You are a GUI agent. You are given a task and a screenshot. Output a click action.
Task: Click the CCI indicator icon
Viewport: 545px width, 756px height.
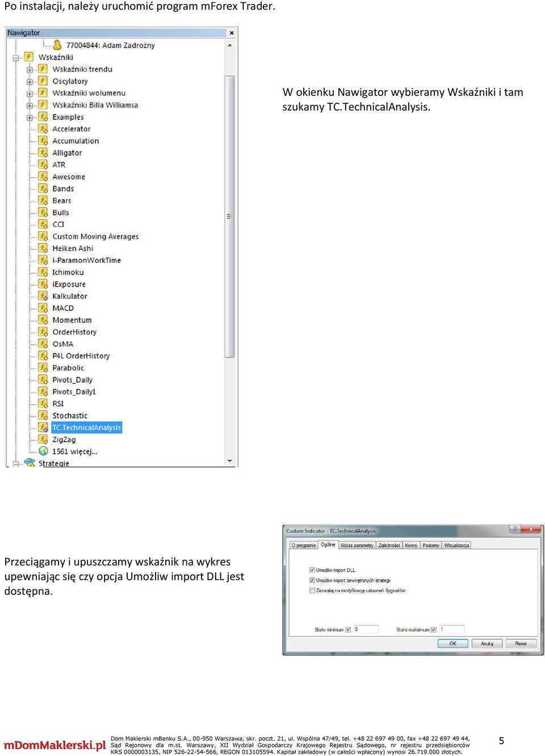click(x=43, y=224)
